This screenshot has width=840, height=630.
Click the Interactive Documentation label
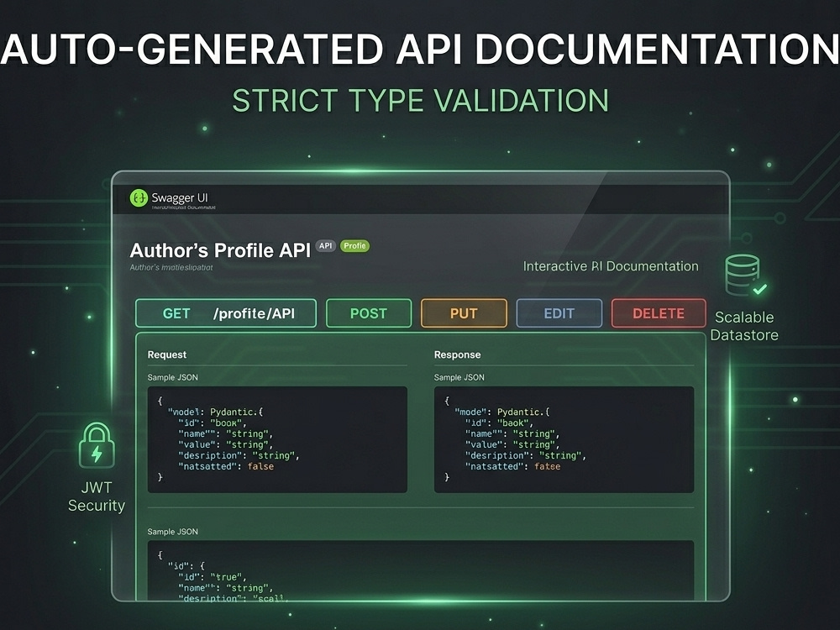[611, 266]
